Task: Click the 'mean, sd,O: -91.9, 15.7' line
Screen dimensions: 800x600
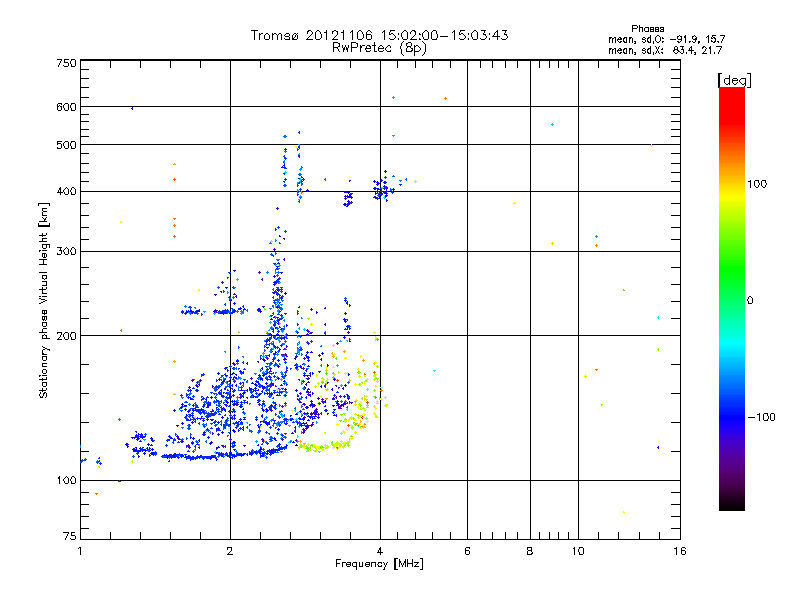Action: tap(666, 39)
